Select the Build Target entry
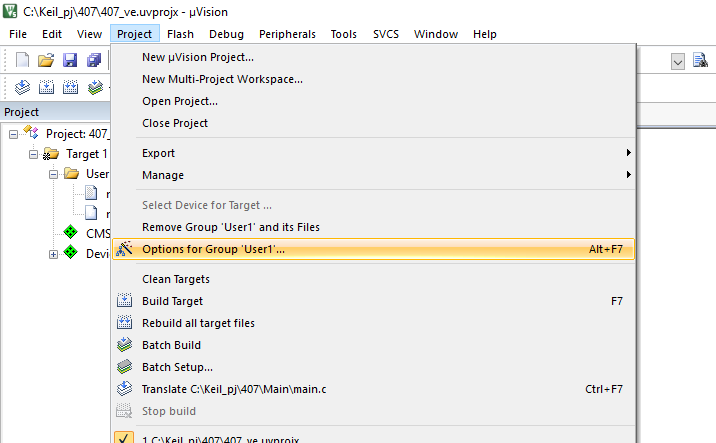 click(374, 301)
